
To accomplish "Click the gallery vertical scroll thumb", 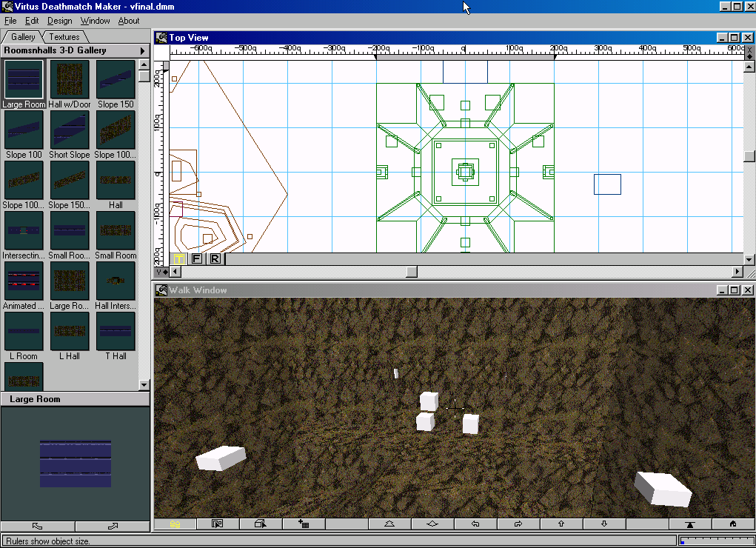I will pos(144,76).
